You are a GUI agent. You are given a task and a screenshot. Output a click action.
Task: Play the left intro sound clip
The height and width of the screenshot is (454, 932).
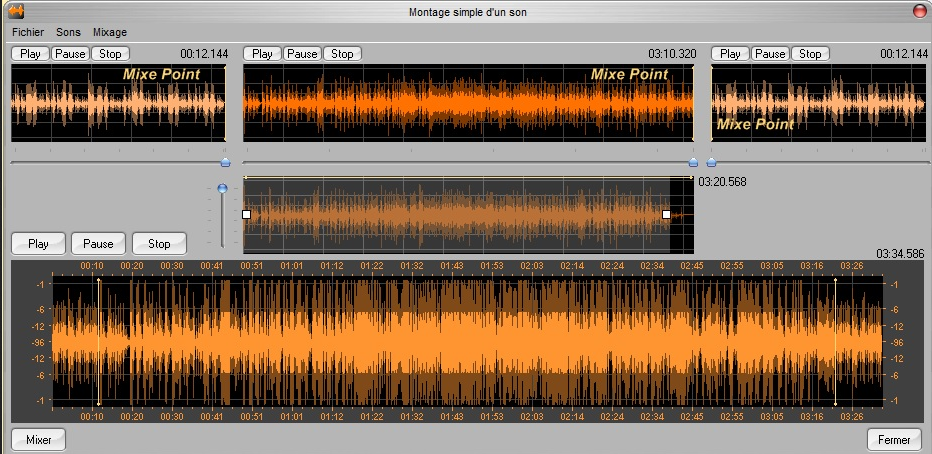point(30,53)
